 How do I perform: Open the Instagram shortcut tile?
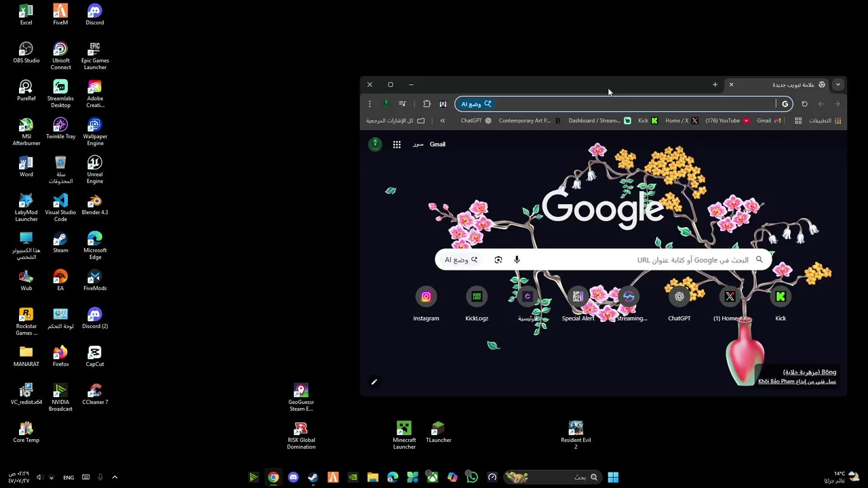(426, 304)
